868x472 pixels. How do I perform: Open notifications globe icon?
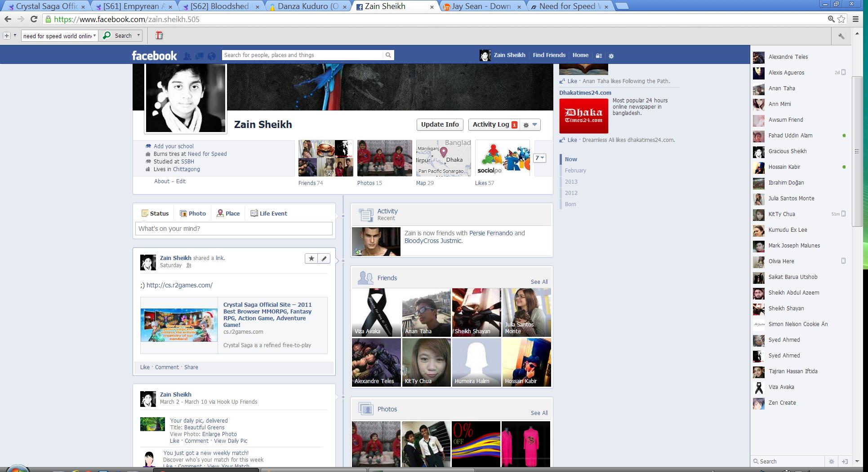coord(211,56)
